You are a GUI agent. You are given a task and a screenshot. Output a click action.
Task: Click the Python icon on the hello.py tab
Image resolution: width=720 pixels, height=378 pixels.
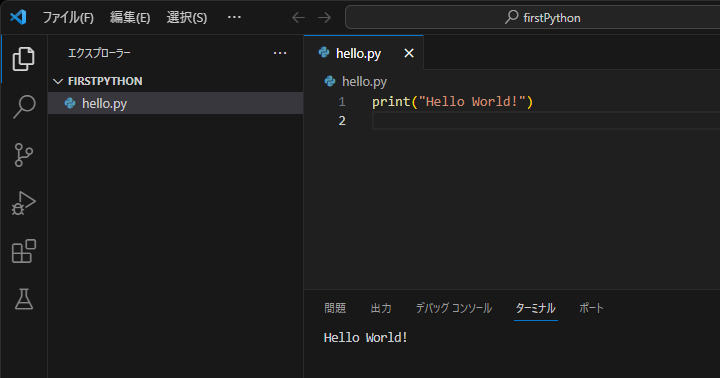(x=324, y=53)
